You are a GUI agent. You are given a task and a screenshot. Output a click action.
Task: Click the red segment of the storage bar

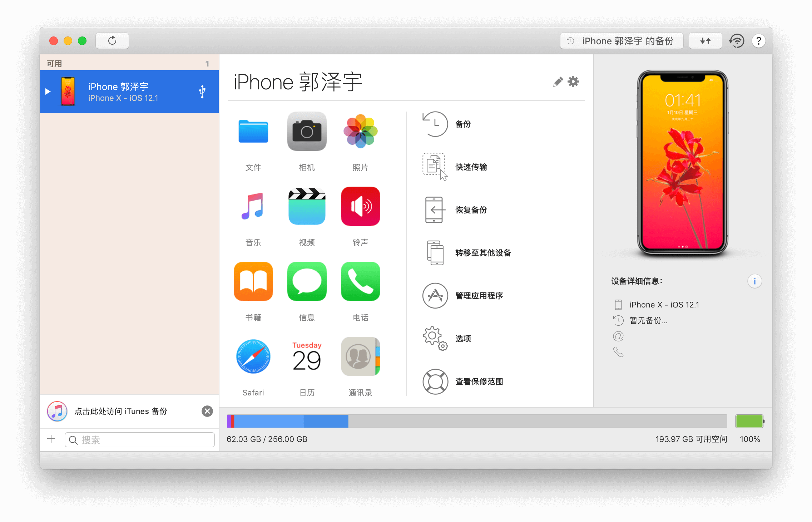tap(232, 421)
